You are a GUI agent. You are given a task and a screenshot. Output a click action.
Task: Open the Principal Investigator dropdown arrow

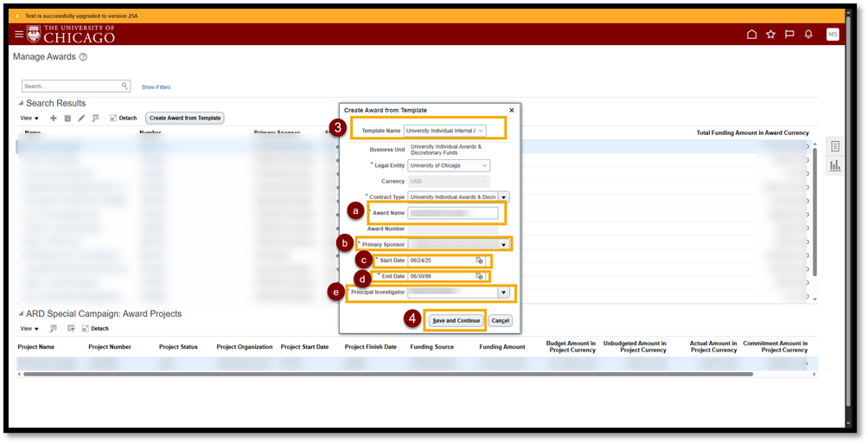[x=503, y=293]
